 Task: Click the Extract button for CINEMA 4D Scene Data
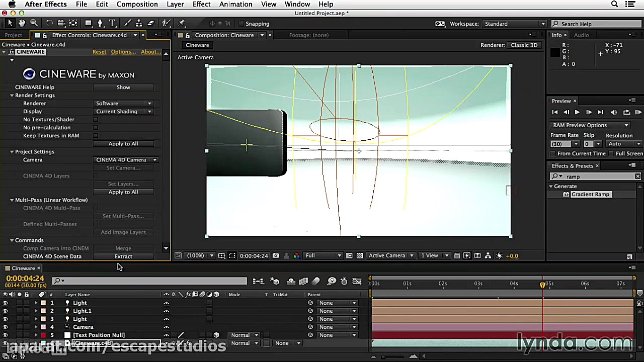[x=123, y=256]
